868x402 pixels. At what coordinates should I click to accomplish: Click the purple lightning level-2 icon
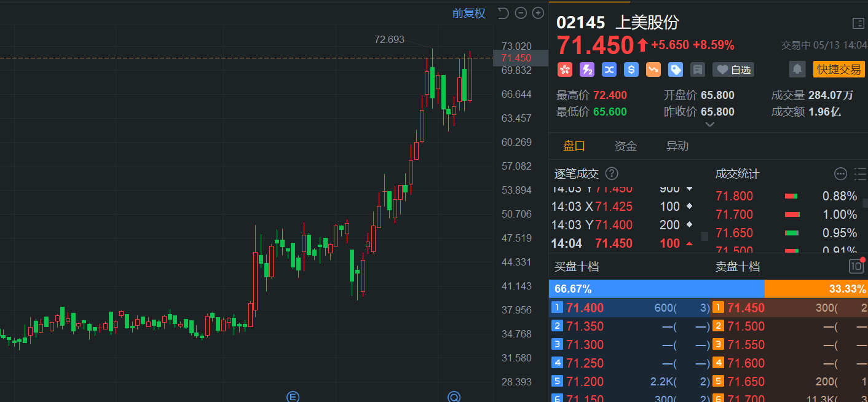587,69
